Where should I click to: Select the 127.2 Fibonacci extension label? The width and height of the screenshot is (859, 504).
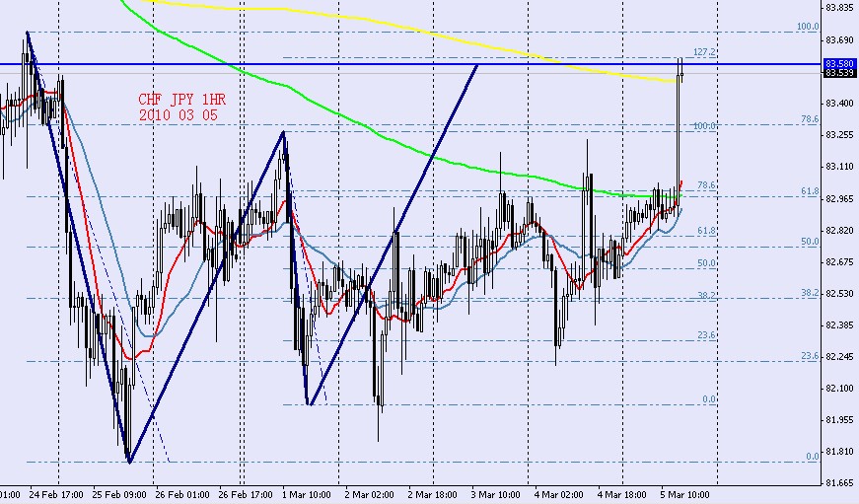pyautogui.click(x=704, y=52)
